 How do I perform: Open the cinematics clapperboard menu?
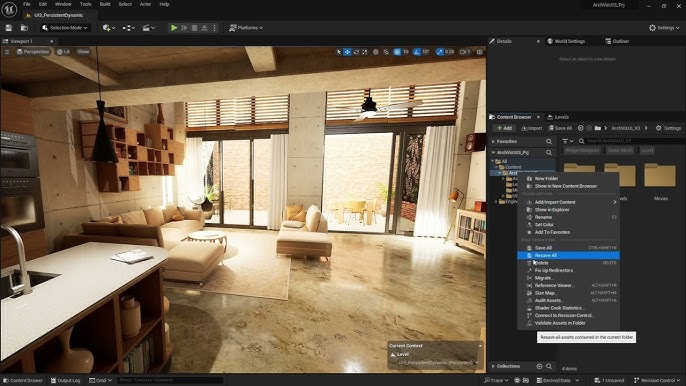(x=148, y=28)
